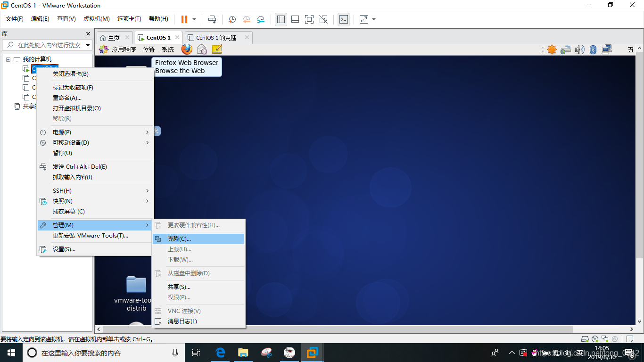This screenshot has height=362, width=644.
Task: Open 消息日志(L) in the submenu
Action: click(x=198, y=321)
